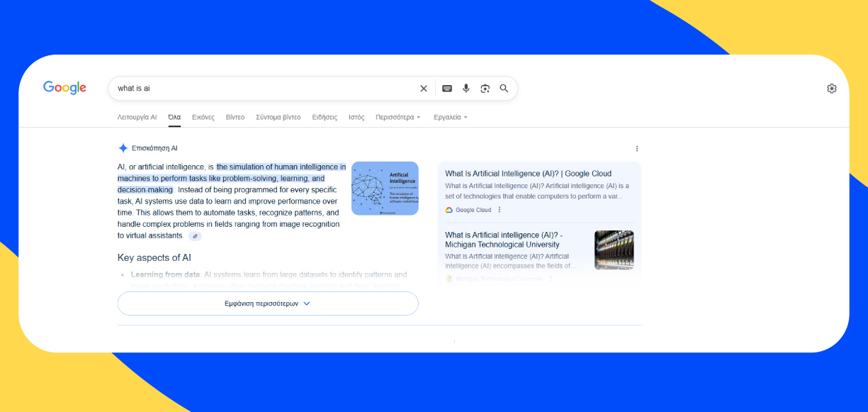
Task: Switch to Λειτουργία AI tab
Action: pos(137,117)
